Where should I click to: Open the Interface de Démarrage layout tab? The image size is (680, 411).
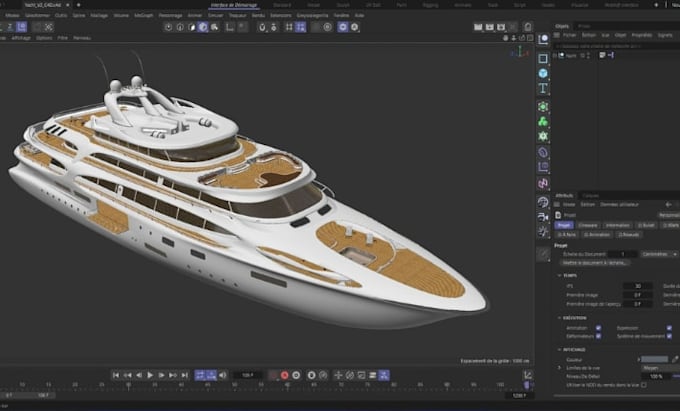(234, 5)
